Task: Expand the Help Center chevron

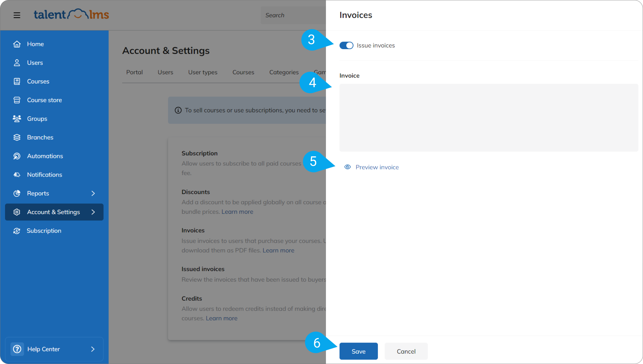Action: coord(93,349)
